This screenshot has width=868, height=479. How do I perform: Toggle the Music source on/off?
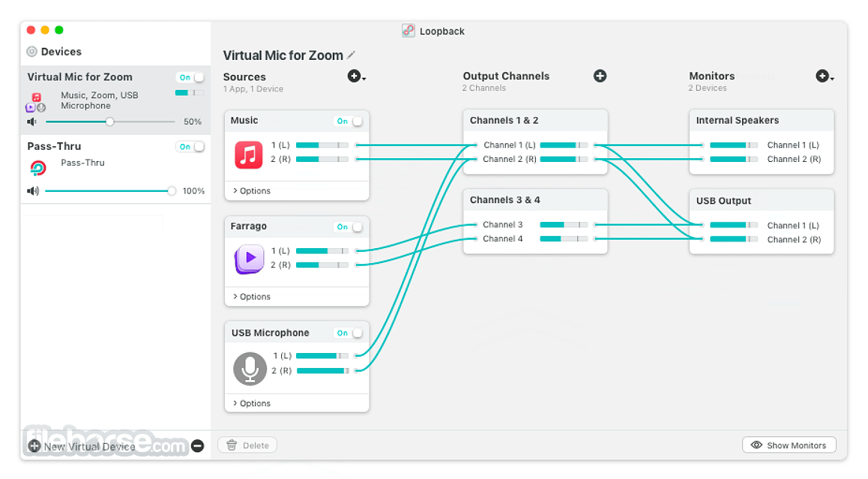click(x=349, y=121)
